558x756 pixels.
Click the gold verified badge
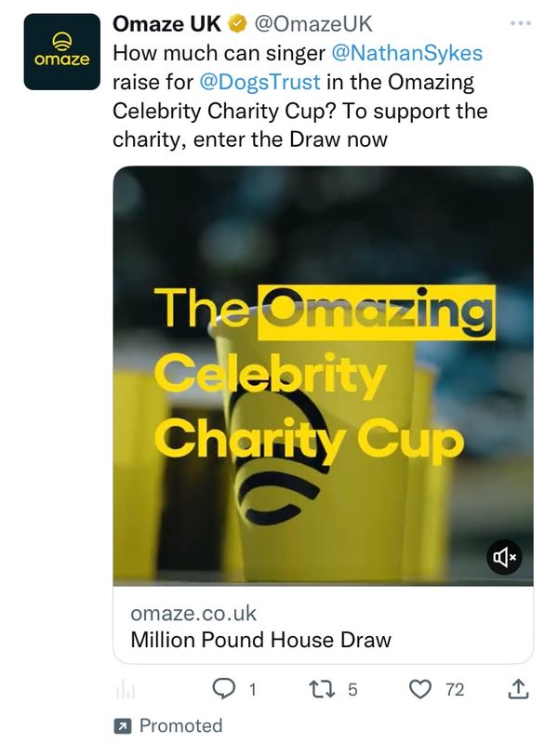point(237,24)
